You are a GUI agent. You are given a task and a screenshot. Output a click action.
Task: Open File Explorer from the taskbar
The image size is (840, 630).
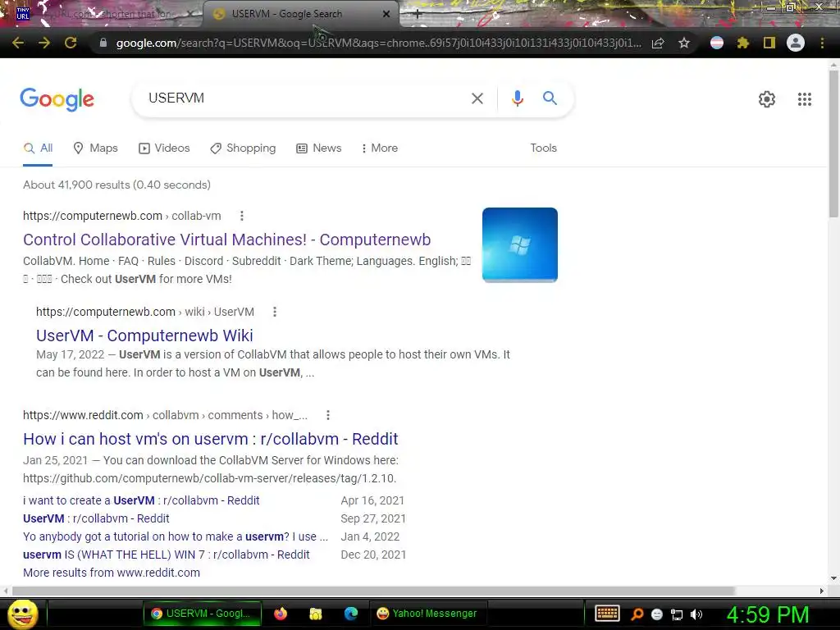[x=316, y=614]
